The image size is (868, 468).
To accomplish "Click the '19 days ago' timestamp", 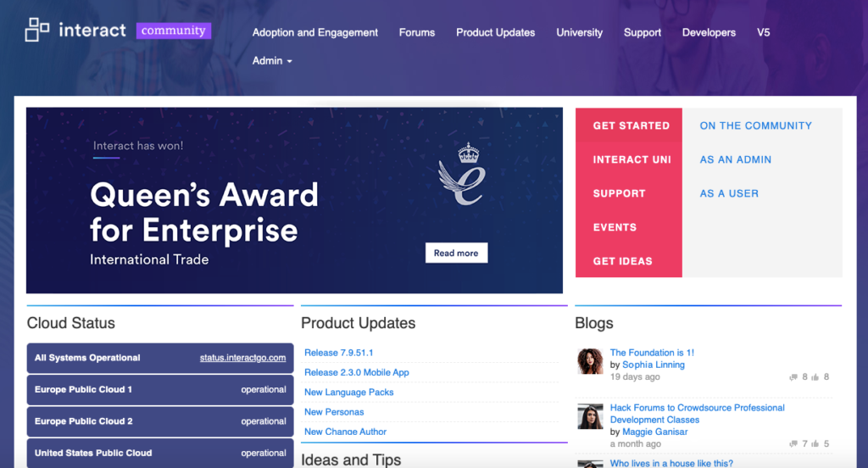I will [x=635, y=376].
